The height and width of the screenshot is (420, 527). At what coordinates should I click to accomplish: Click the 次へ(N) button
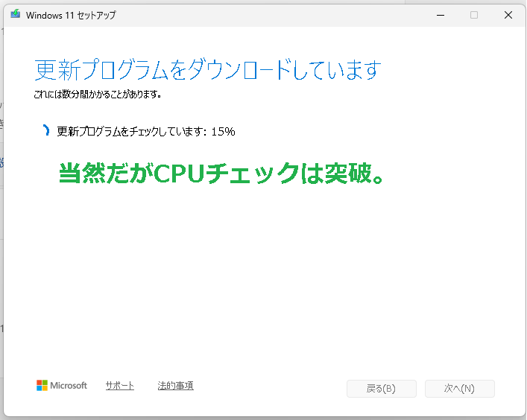click(x=460, y=389)
